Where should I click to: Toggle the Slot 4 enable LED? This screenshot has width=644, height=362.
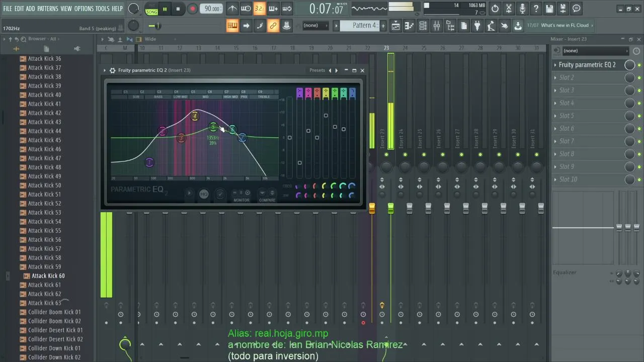(x=639, y=103)
